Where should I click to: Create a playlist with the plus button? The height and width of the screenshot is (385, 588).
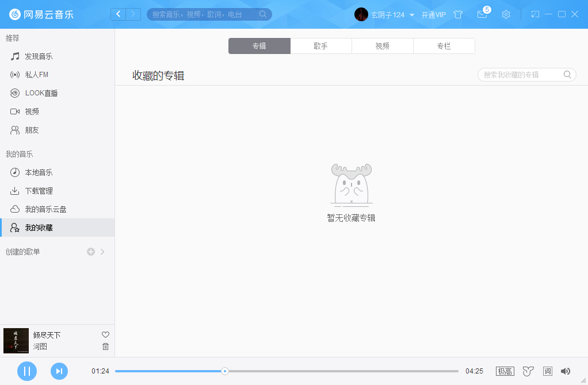click(90, 251)
